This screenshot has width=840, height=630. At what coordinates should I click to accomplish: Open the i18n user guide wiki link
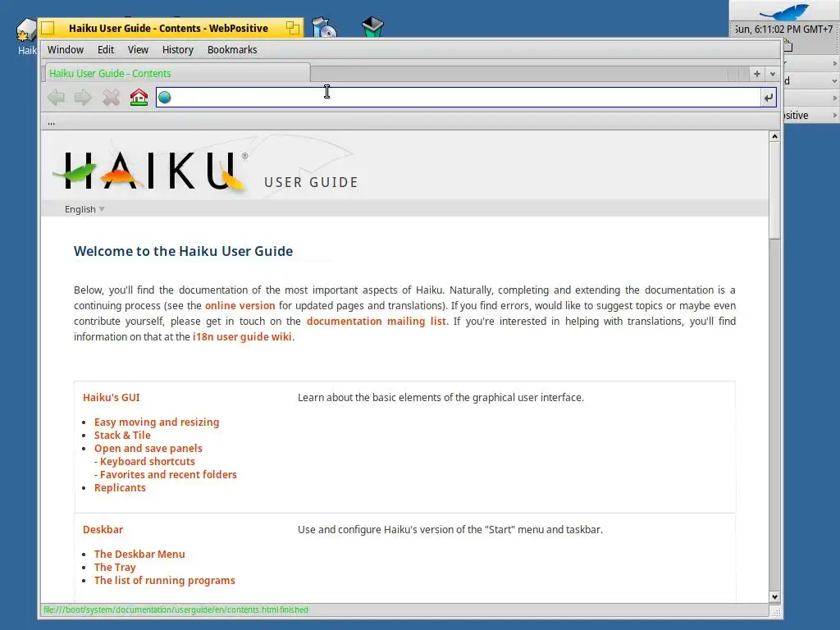pyautogui.click(x=242, y=337)
